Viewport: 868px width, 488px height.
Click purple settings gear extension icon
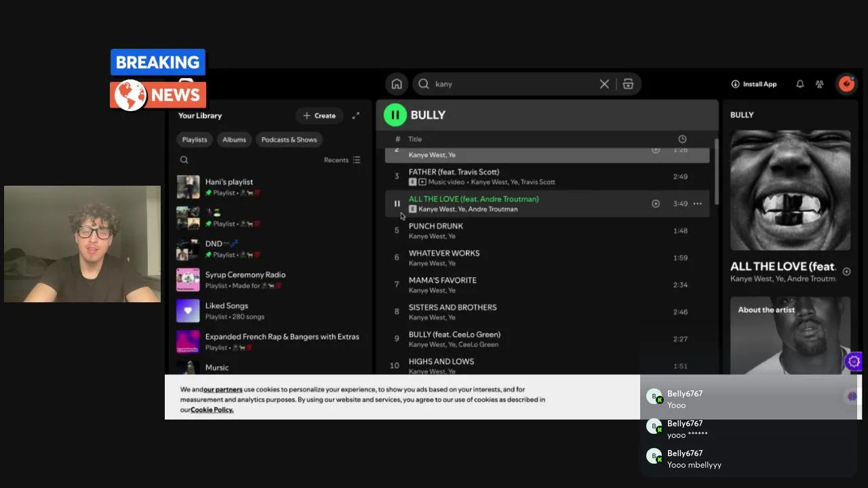tap(854, 362)
